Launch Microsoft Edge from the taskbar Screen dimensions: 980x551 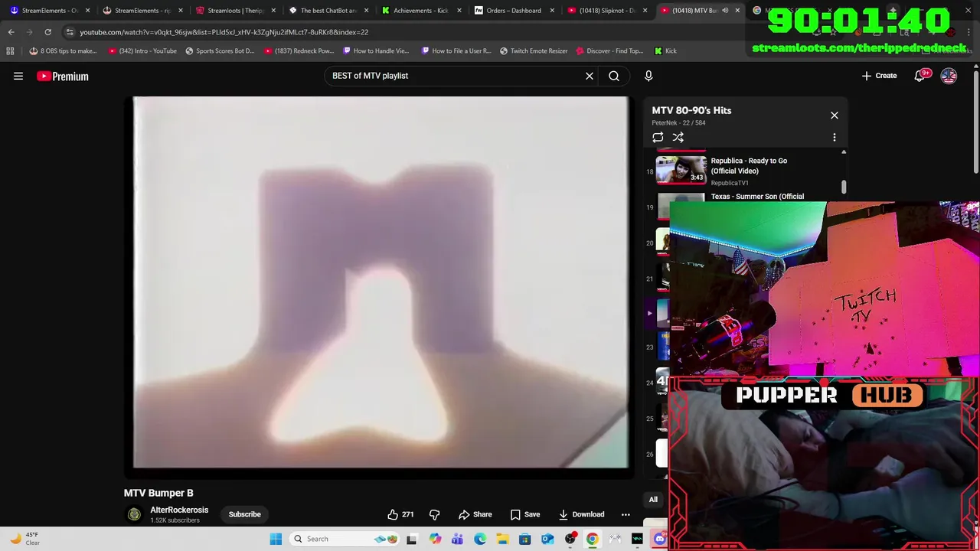480,539
